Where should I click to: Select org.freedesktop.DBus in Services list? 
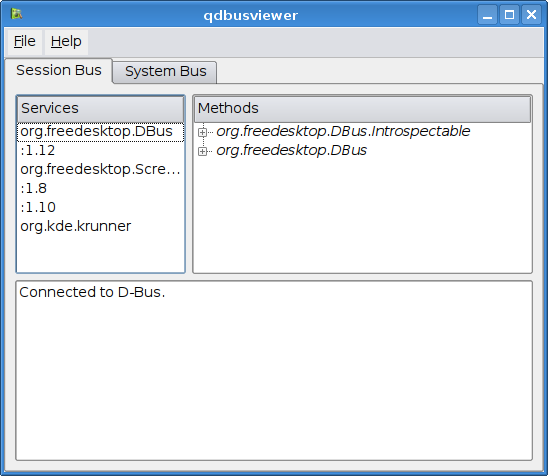point(100,132)
